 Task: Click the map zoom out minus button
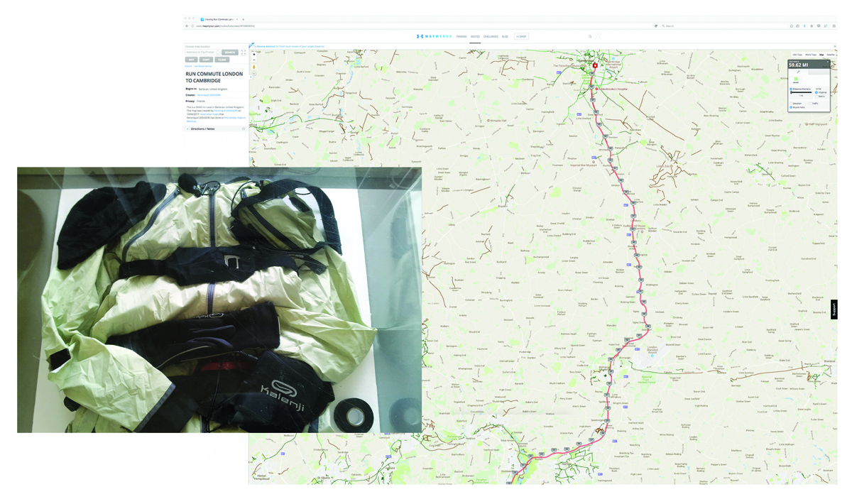(254, 60)
